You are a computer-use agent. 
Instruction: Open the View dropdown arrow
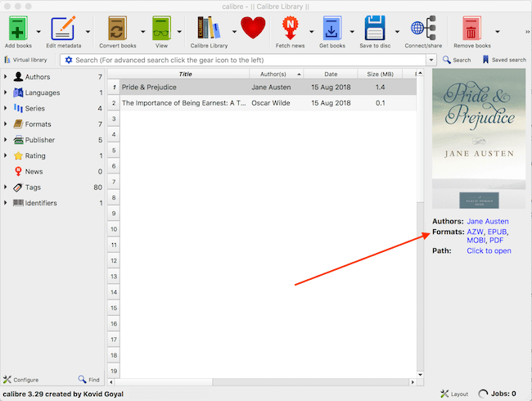[179, 32]
